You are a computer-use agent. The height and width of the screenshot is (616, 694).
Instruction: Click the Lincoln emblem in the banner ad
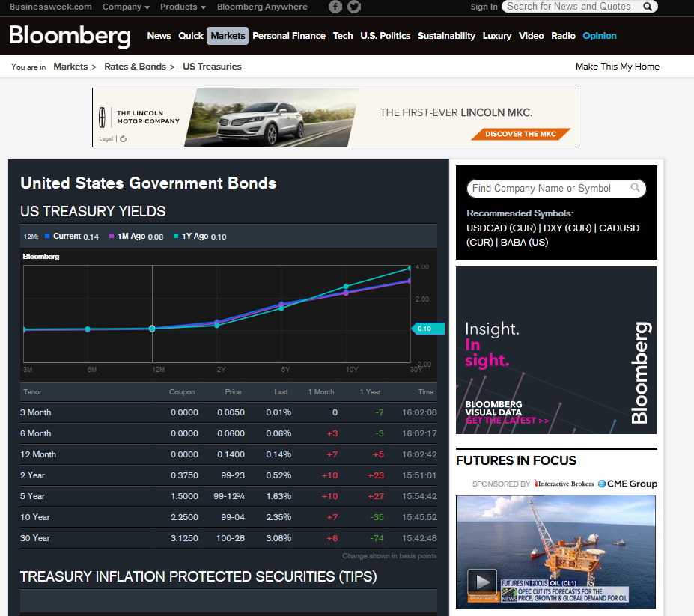point(103,118)
